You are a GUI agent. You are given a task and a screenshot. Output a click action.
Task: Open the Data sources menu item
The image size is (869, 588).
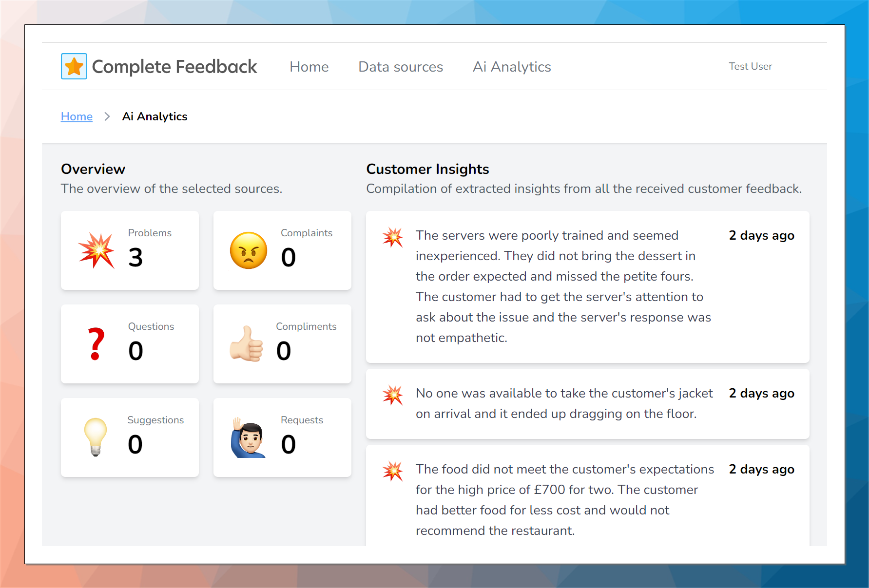tap(401, 67)
